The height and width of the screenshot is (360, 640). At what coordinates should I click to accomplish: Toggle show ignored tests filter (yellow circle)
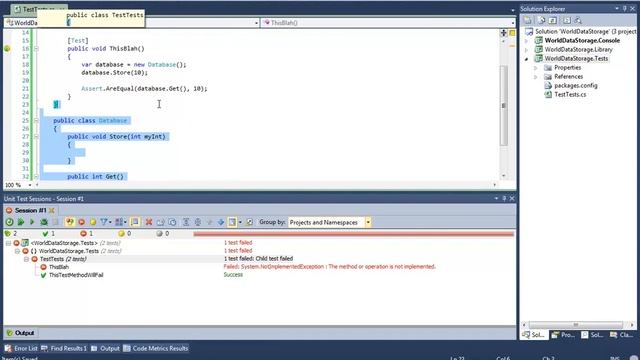click(x=93, y=222)
